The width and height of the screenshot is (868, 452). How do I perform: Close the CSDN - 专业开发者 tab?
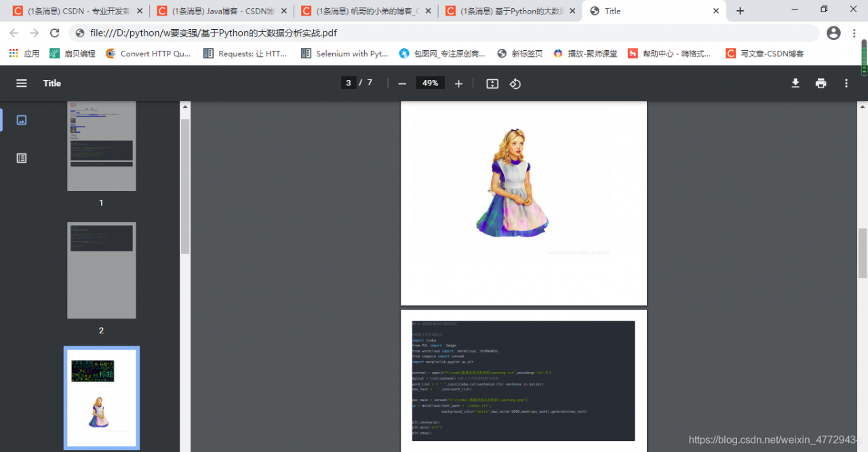click(x=140, y=11)
